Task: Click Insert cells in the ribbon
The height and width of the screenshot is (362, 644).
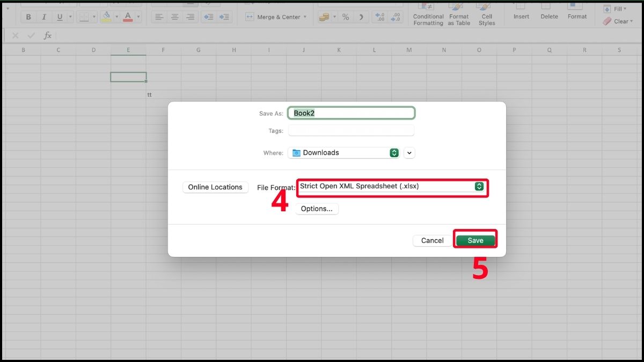Action: 521,12
